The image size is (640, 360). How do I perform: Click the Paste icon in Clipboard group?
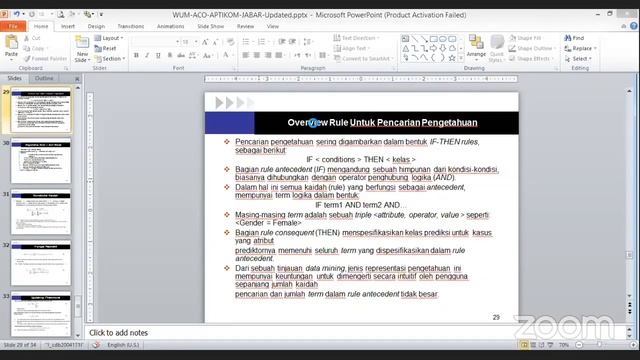(11, 42)
